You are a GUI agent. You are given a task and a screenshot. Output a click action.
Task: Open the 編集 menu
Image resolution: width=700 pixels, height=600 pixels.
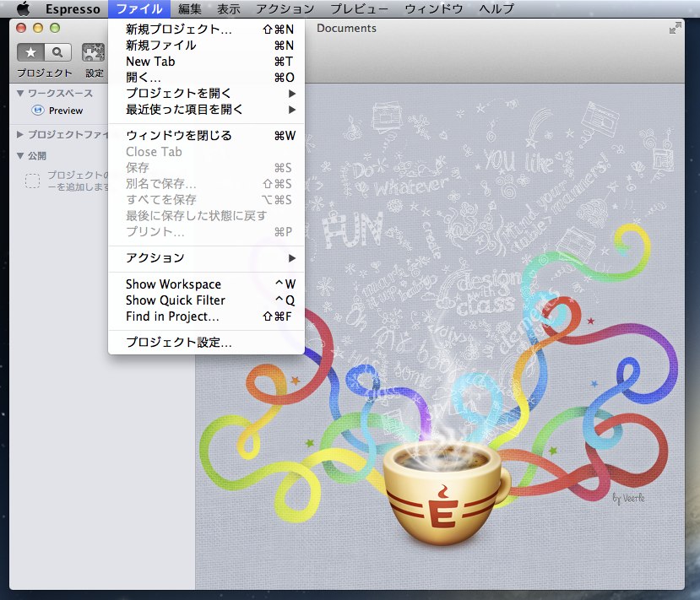click(x=190, y=9)
